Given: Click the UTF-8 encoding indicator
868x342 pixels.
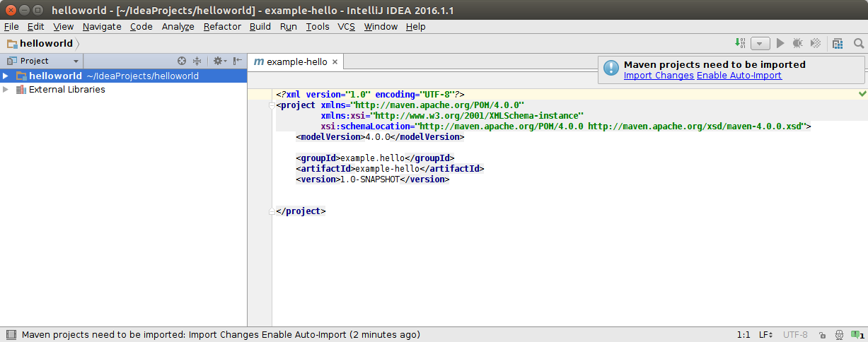Looking at the screenshot, I should pos(795,334).
